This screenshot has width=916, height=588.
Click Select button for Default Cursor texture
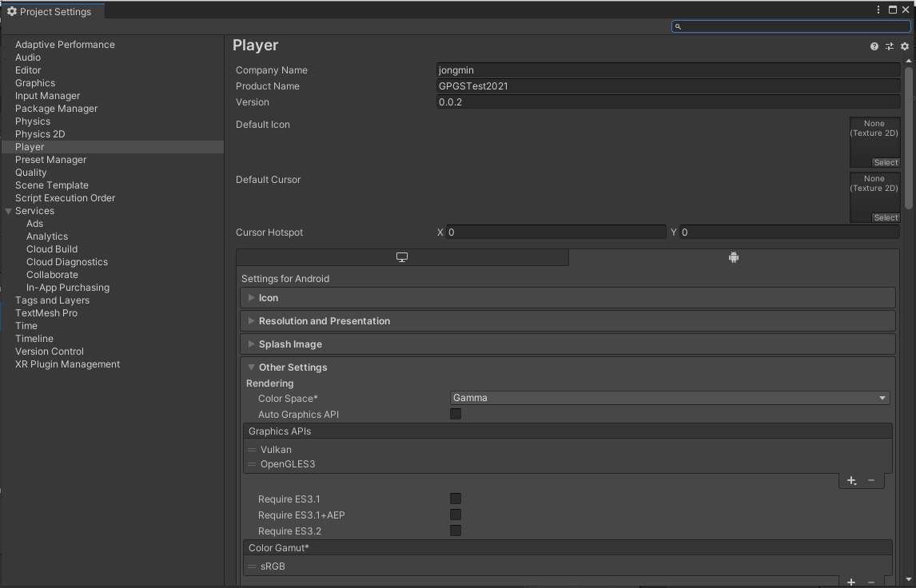tap(886, 218)
